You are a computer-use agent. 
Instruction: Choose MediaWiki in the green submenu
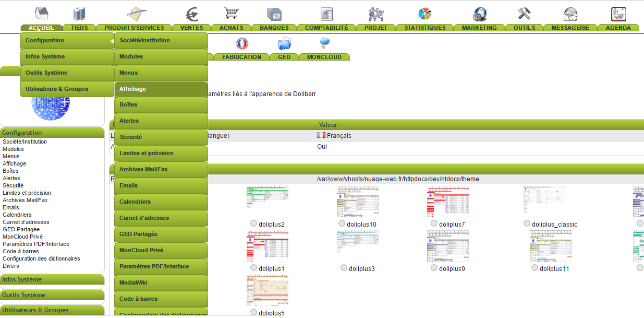[161, 283]
